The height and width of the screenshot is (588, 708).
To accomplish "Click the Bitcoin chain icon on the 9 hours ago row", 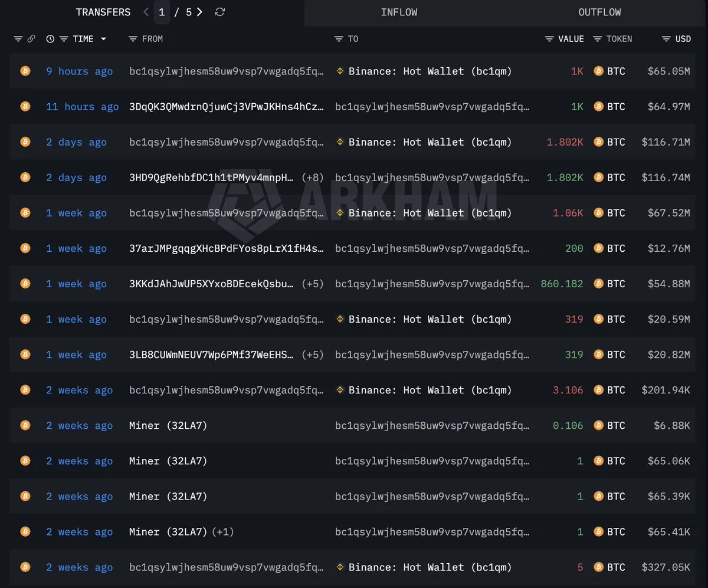I will pos(25,71).
